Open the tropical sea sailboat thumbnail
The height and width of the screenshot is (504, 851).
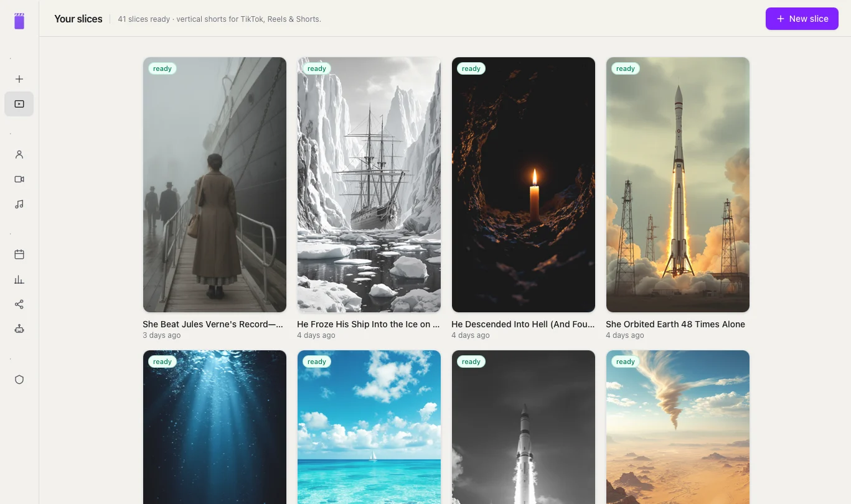pyautogui.click(x=369, y=427)
